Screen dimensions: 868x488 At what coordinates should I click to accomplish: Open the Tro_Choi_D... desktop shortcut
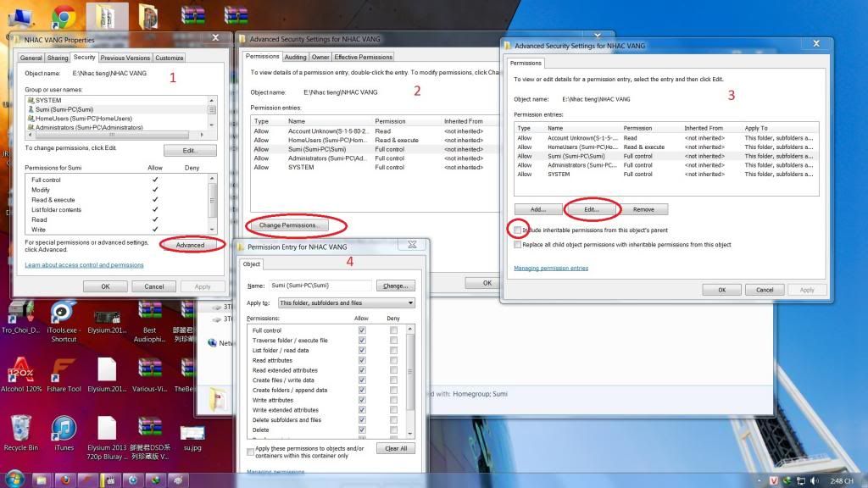(20, 318)
